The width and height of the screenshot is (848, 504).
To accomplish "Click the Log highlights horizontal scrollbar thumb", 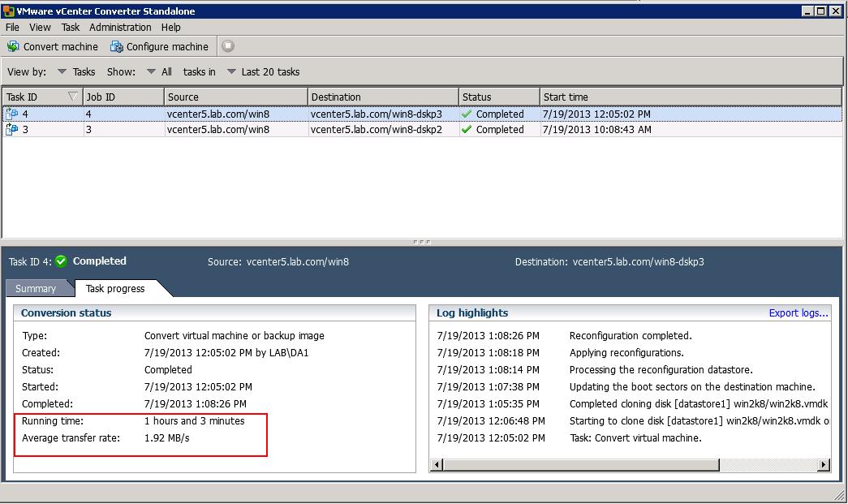I will coord(581,464).
